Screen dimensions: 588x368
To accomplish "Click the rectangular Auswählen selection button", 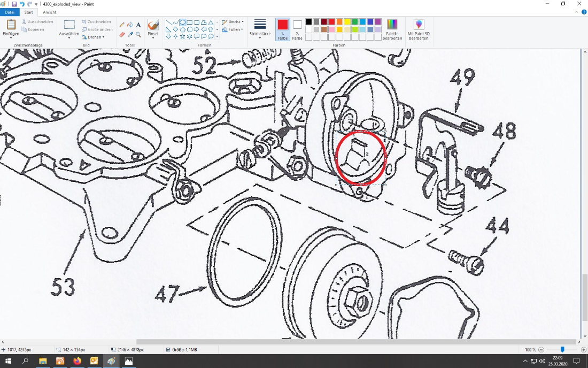I will tap(69, 25).
